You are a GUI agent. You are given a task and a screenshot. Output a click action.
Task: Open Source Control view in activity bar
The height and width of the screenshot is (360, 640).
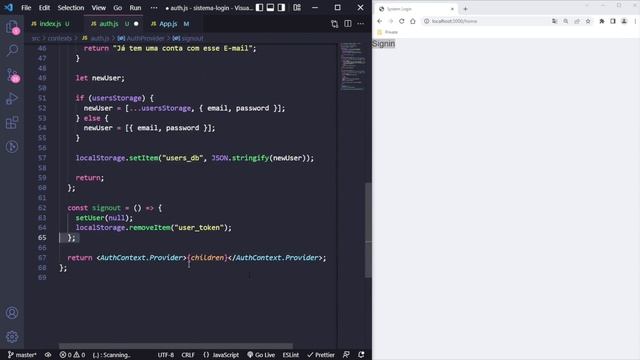pyautogui.click(x=12, y=75)
